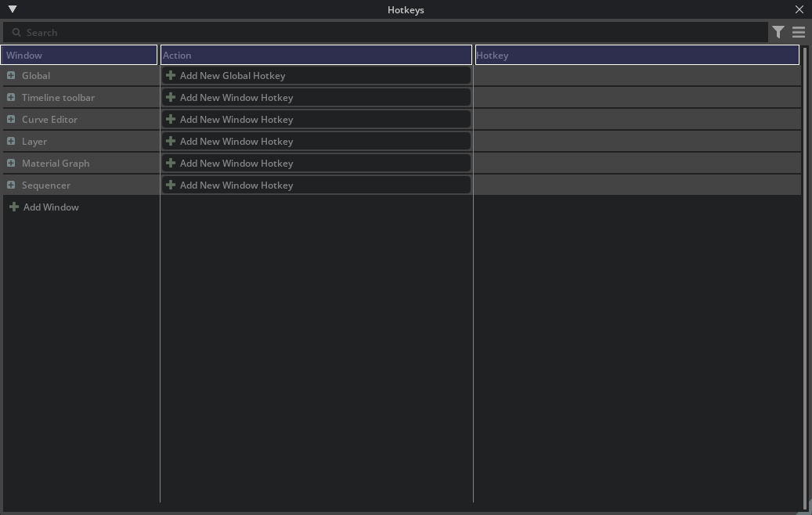Open the filter funnel options
The image size is (812, 515).
coord(778,32)
